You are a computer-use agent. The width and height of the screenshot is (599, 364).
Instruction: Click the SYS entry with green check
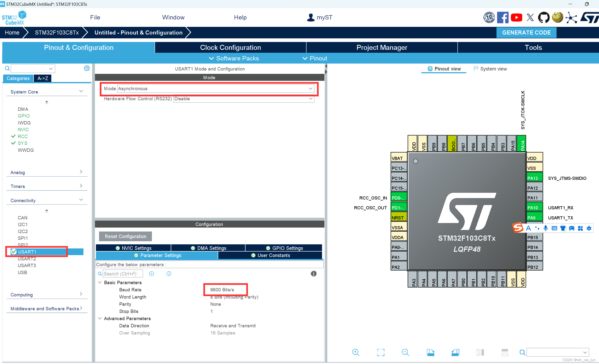tap(22, 143)
